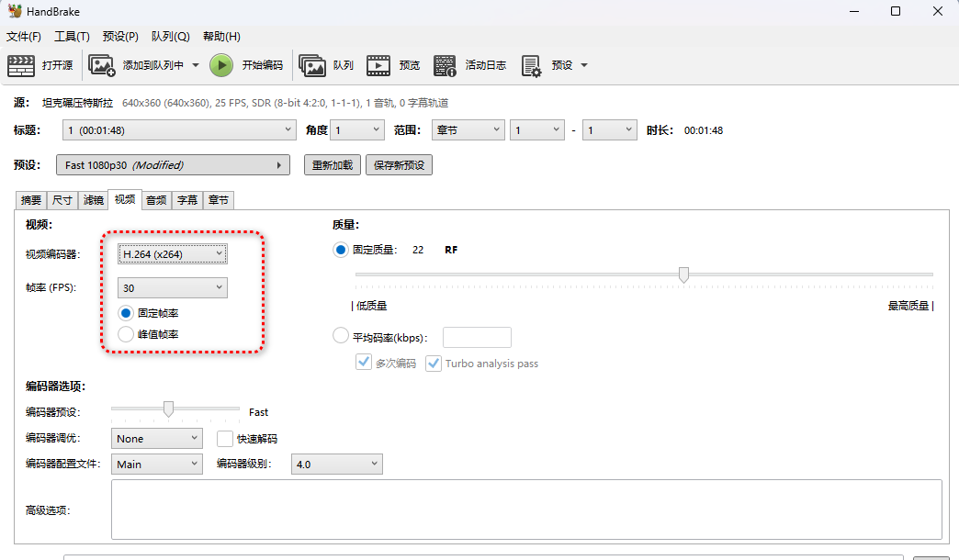Expand the Fast 1080p30 (Modified) preset selector
This screenshot has height=560, width=959.
[173, 165]
